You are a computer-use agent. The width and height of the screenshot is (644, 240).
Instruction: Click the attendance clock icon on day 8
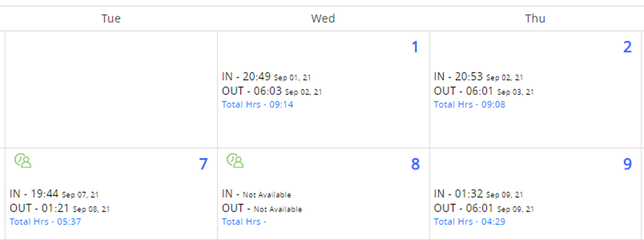pyautogui.click(x=235, y=161)
